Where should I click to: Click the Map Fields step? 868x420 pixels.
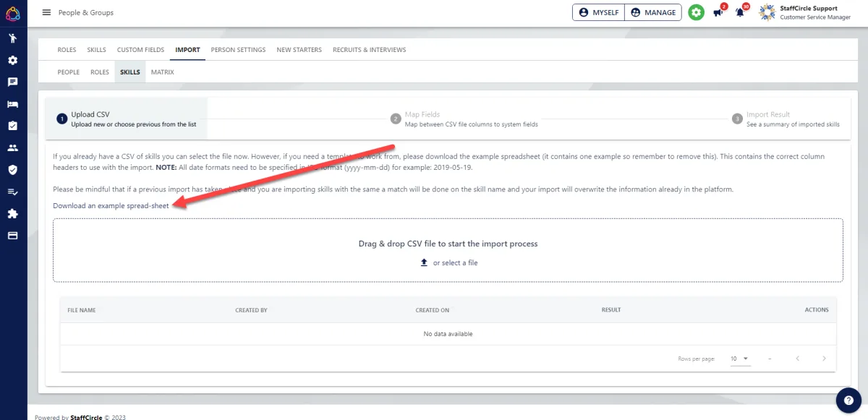[x=464, y=119]
